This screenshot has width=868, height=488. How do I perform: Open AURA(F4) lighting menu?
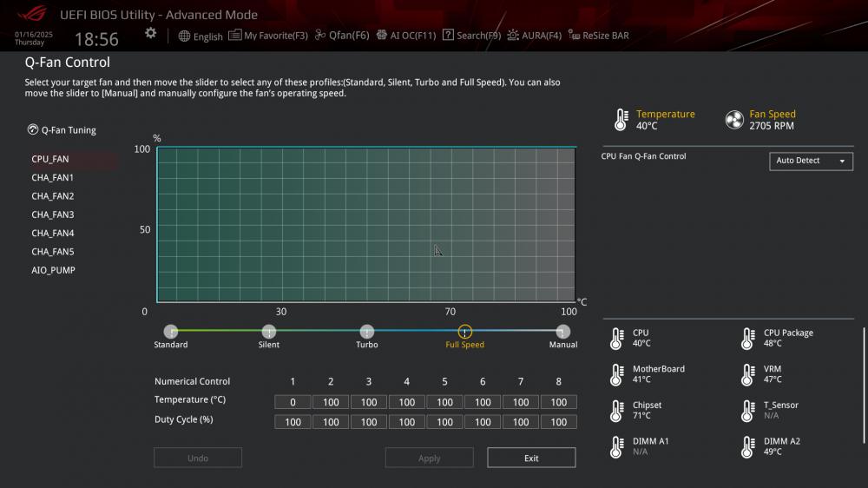[x=534, y=36]
